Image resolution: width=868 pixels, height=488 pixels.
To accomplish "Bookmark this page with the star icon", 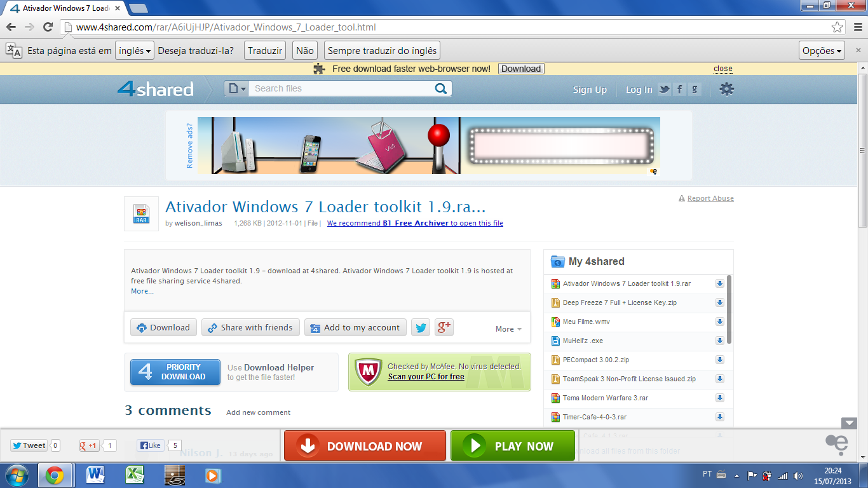I will click(837, 27).
